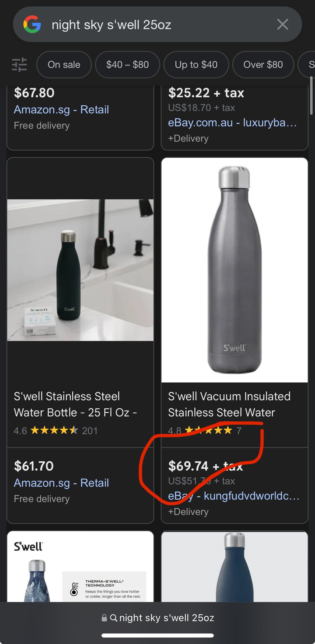Click the star rating on the 4.6 rated bottle
Screen dimensions: 315x644
54,431
